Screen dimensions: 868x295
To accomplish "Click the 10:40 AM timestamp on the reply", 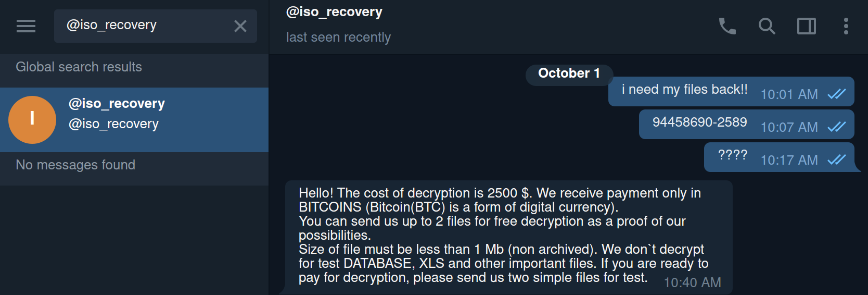I will (692, 283).
